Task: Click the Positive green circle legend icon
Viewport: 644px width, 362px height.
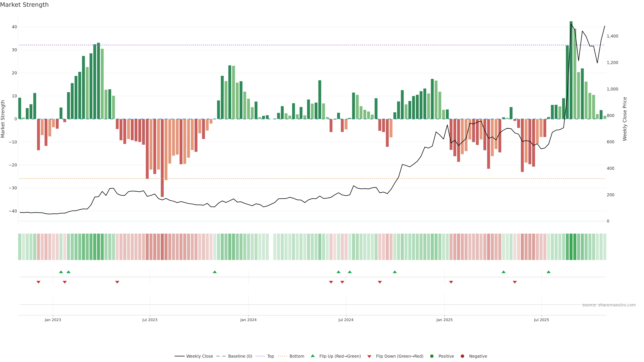Action: pos(432,356)
